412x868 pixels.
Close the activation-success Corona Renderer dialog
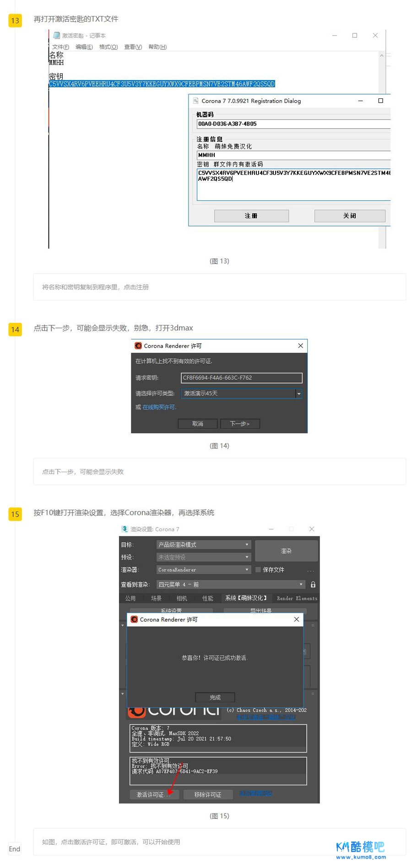[296, 619]
